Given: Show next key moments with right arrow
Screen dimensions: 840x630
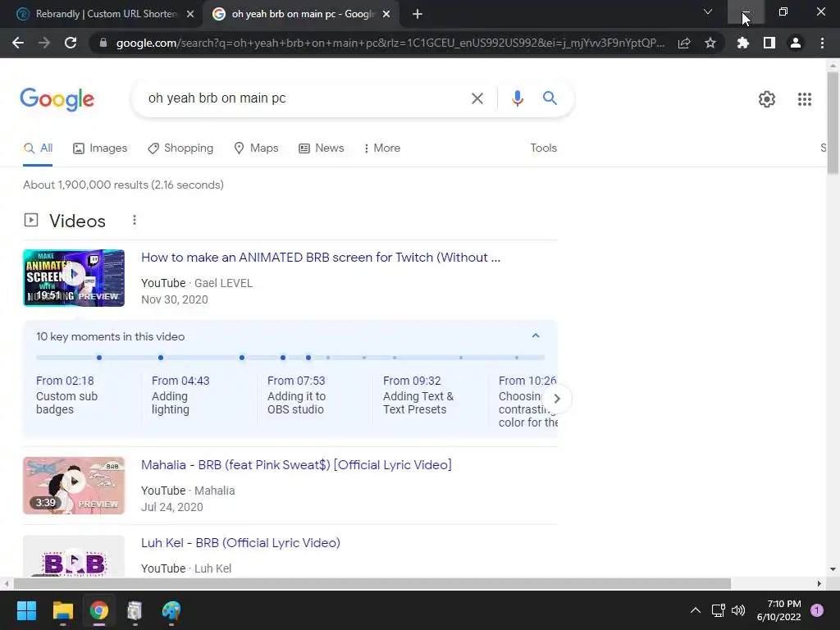Looking at the screenshot, I should (x=557, y=399).
